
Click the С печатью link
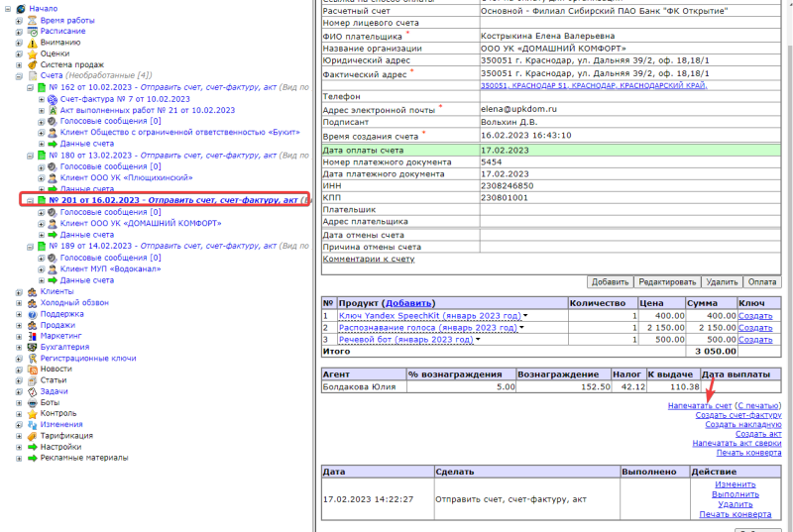[758, 406]
